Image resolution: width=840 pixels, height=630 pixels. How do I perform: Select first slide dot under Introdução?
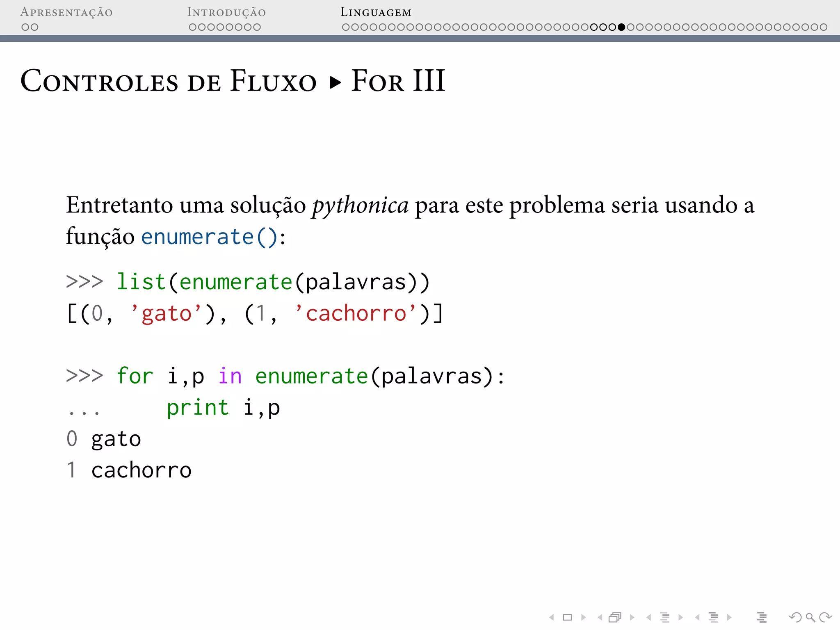tap(193, 27)
